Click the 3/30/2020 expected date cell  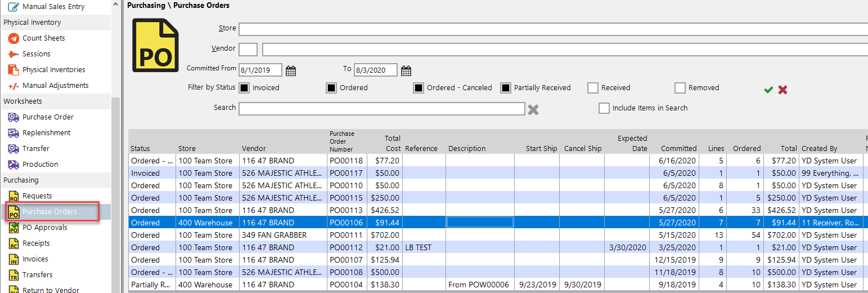[x=628, y=247]
